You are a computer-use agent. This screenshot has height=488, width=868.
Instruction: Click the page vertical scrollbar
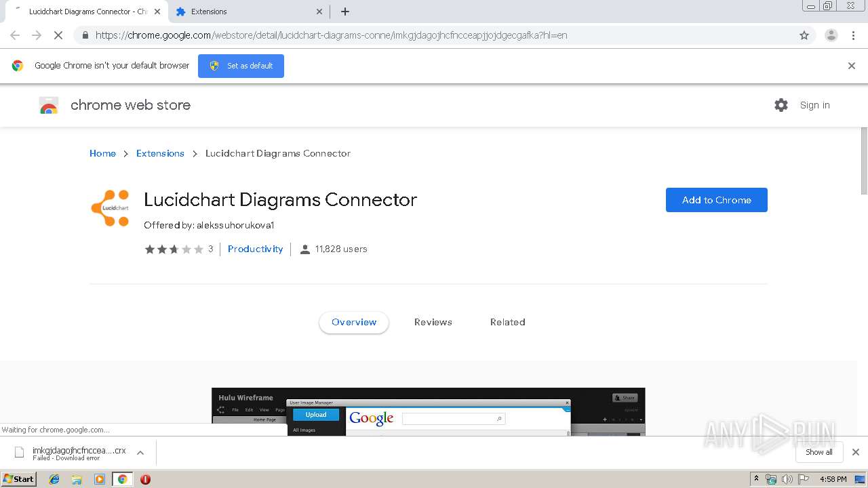tap(863, 161)
